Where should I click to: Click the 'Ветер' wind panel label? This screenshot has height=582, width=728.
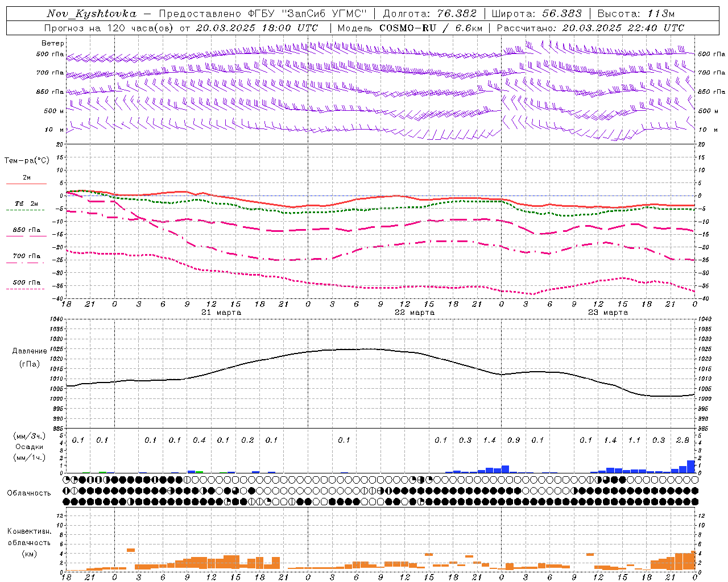pyautogui.click(x=53, y=43)
